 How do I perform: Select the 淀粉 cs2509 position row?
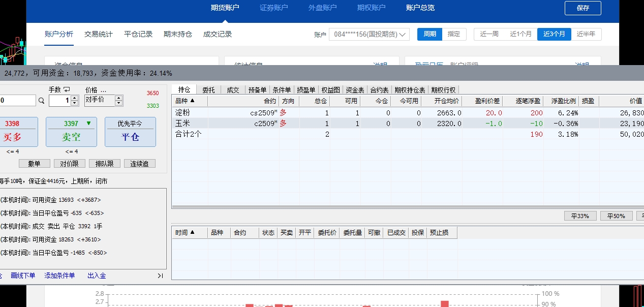(408, 113)
